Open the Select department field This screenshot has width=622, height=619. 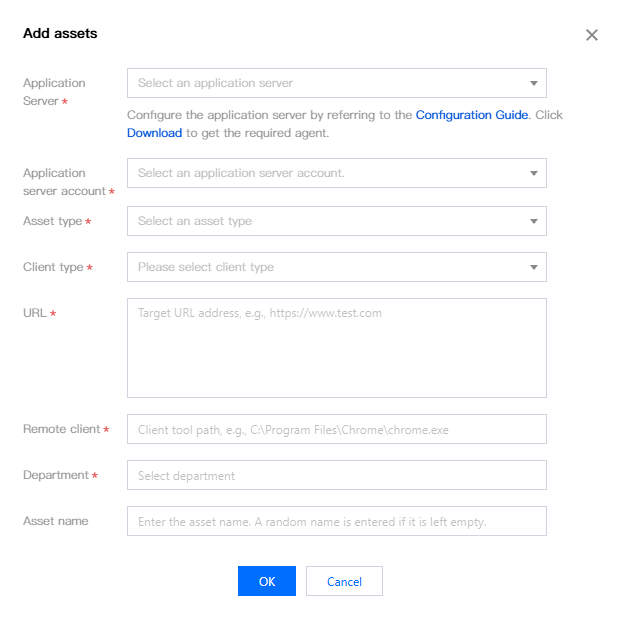point(336,475)
